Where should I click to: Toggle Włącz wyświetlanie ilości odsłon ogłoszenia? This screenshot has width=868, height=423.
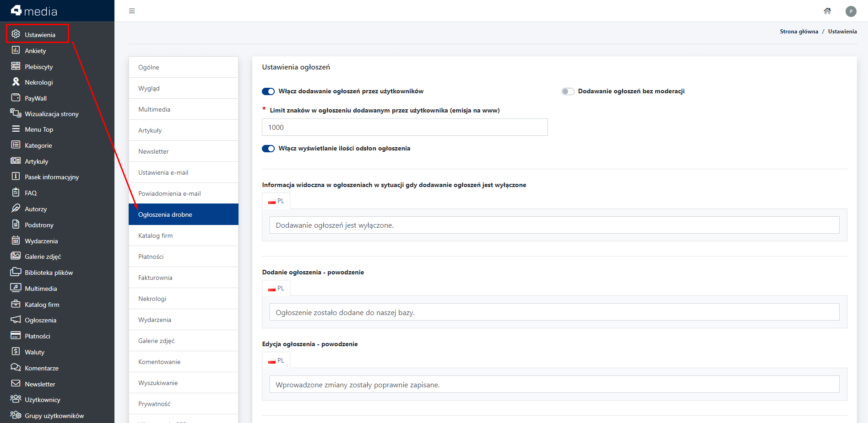(268, 149)
